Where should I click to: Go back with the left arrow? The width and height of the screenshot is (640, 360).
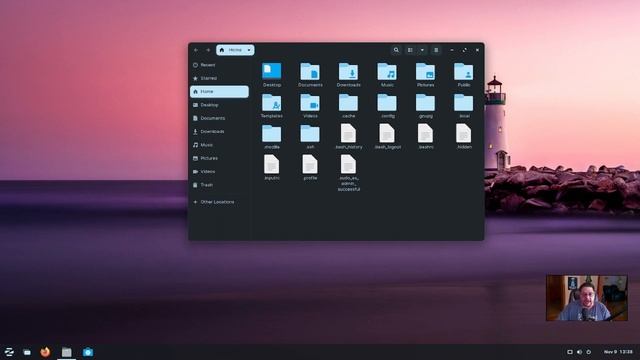click(196, 50)
